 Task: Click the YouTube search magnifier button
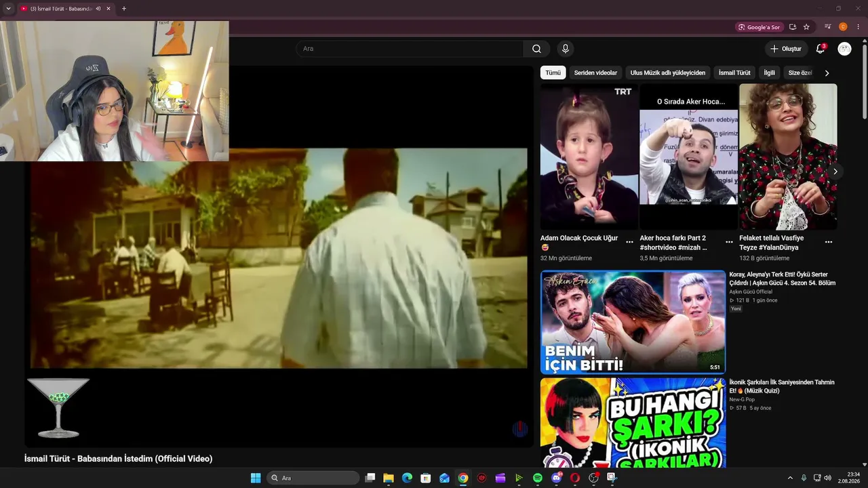tap(536, 49)
